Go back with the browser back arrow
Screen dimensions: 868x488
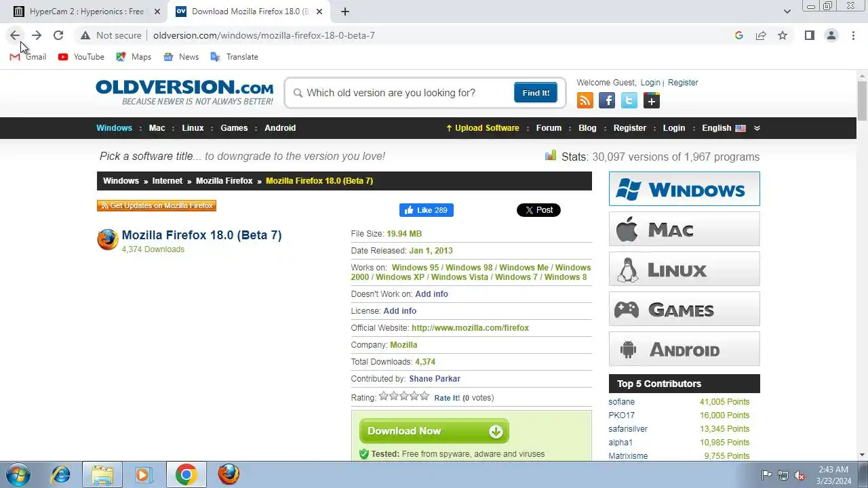click(x=15, y=35)
